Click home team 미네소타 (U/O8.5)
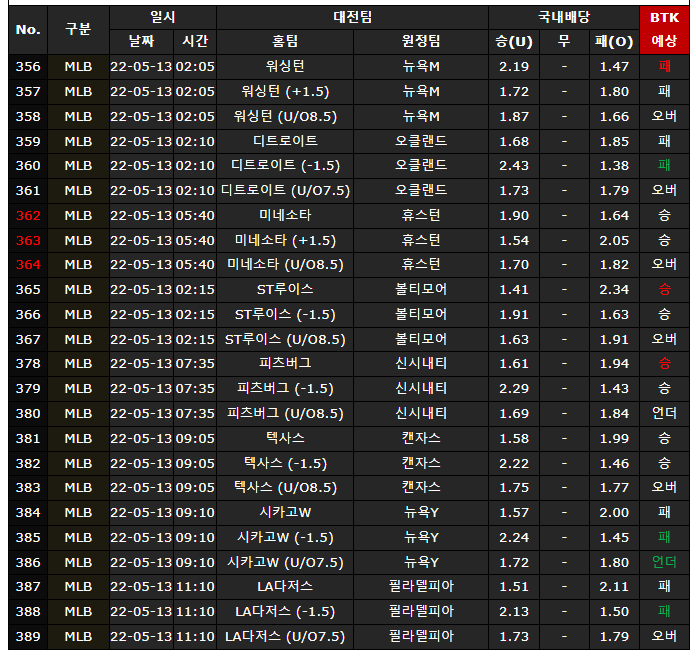The image size is (696, 656). pyautogui.click(x=285, y=265)
